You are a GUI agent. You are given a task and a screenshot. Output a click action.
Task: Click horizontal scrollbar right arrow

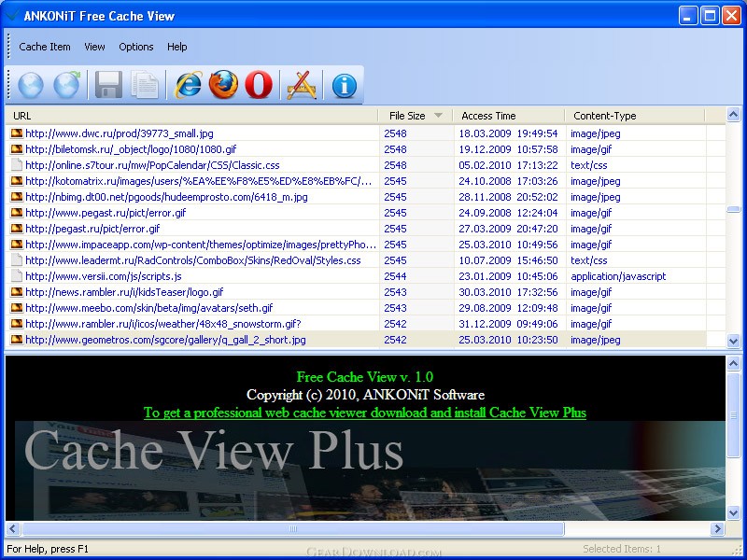click(x=717, y=528)
